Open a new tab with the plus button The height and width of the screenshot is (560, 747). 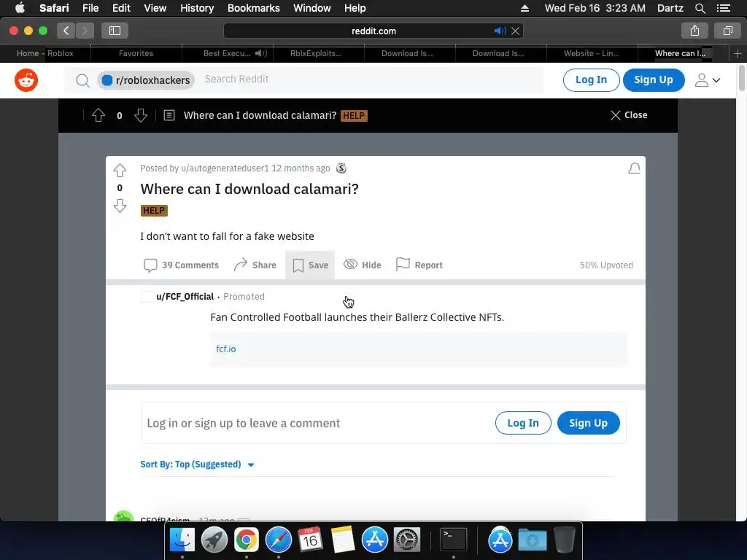tap(738, 53)
